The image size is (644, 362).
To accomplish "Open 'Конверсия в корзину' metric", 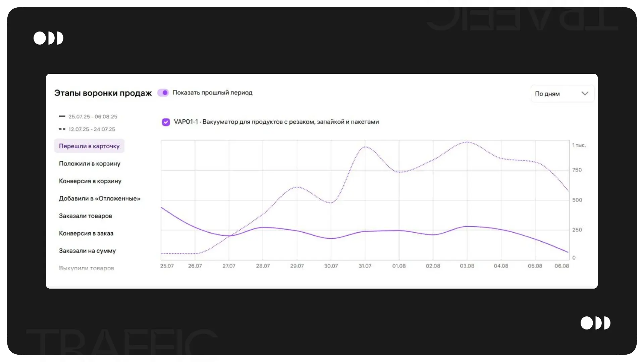I will pos(90,181).
